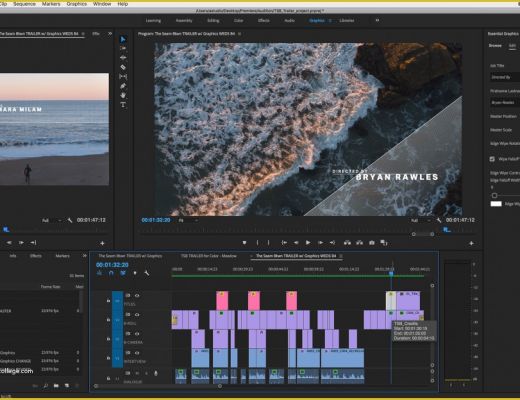Select the Ripple Edit tool
This screenshot has width=520, height=400.
click(123, 58)
